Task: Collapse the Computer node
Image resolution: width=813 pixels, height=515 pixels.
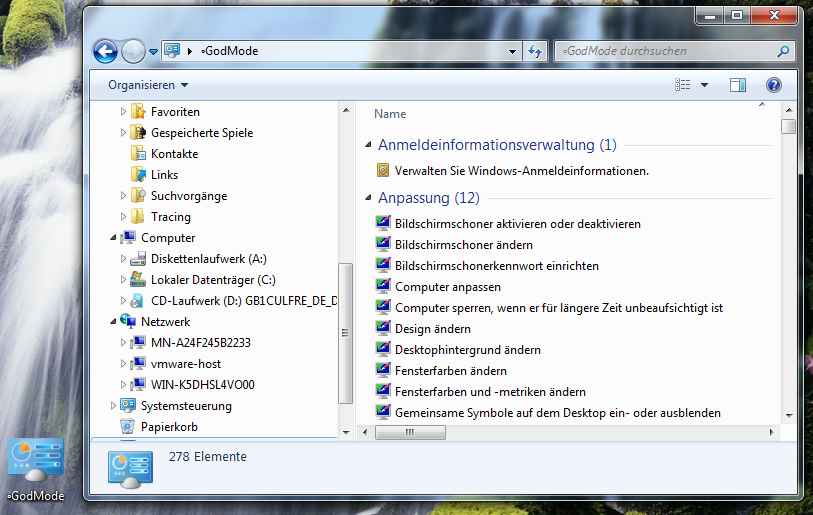Action: [113, 238]
